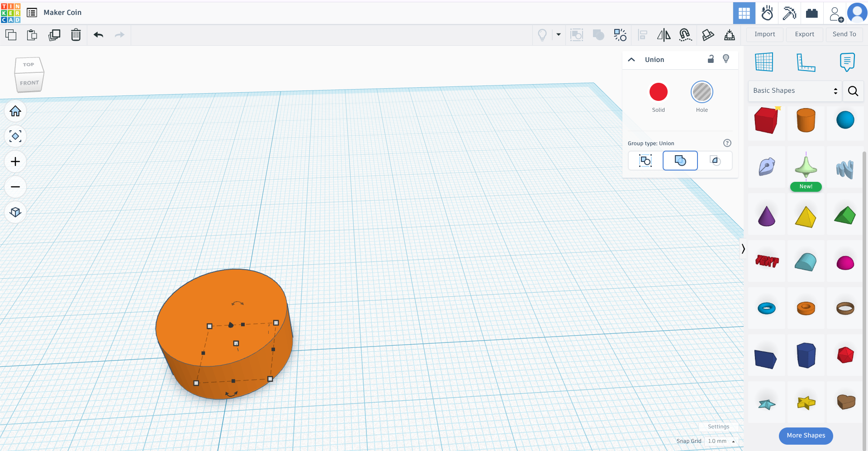Delete selection with the trash icon

76,35
